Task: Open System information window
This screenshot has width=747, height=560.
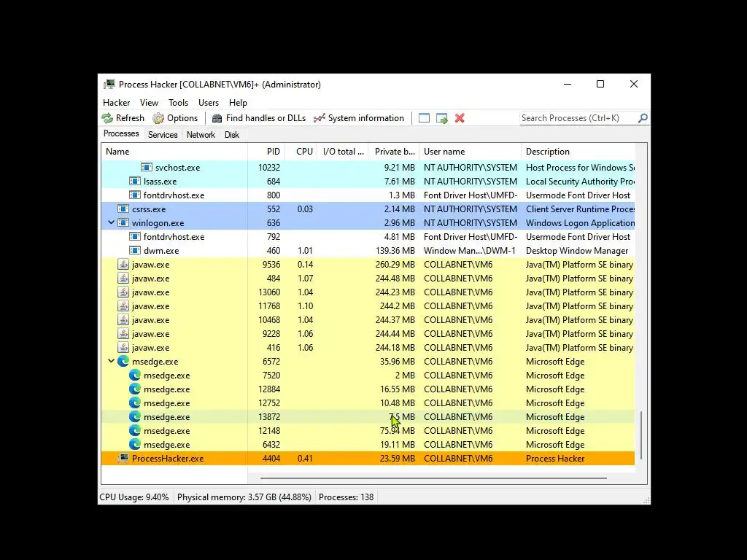Action: [359, 118]
